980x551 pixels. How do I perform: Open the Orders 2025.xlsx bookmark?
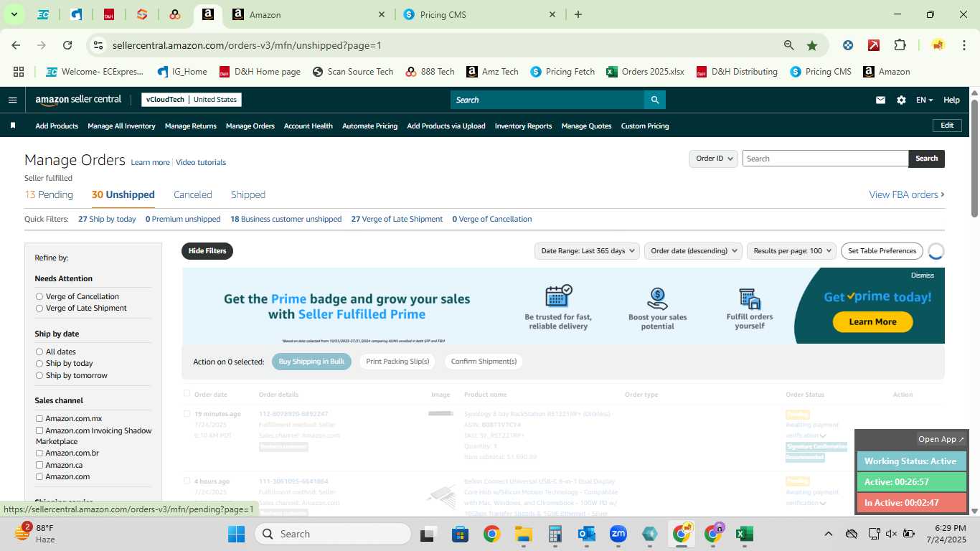pos(645,72)
